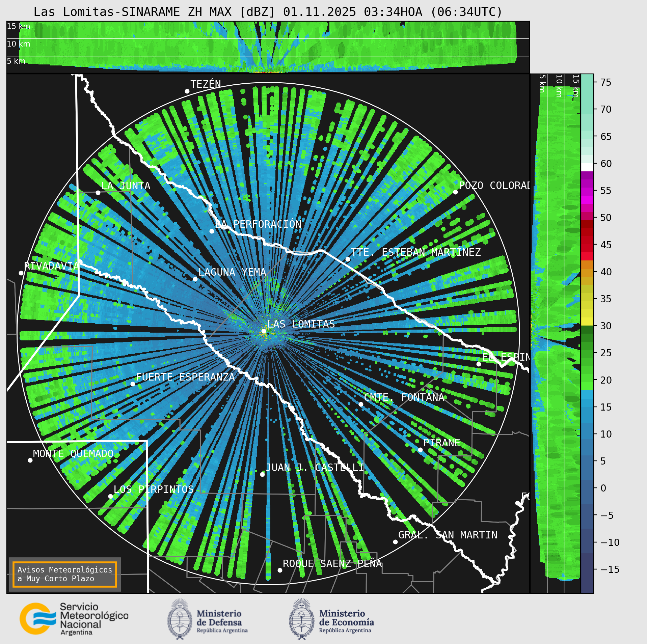The image size is (647, 644).
Task: Click the Roque Saenz Peña label
Action: pos(332,563)
